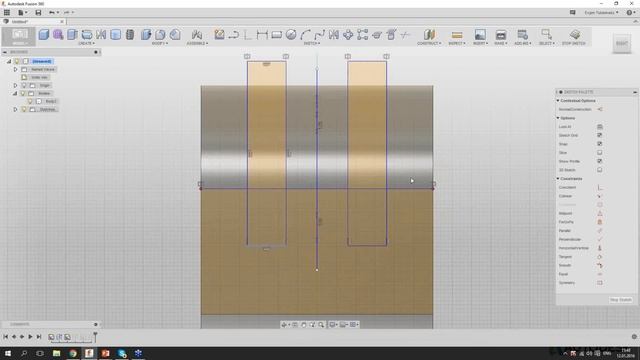Toggle the 3D Sketch checkbox

(x=600, y=170)
